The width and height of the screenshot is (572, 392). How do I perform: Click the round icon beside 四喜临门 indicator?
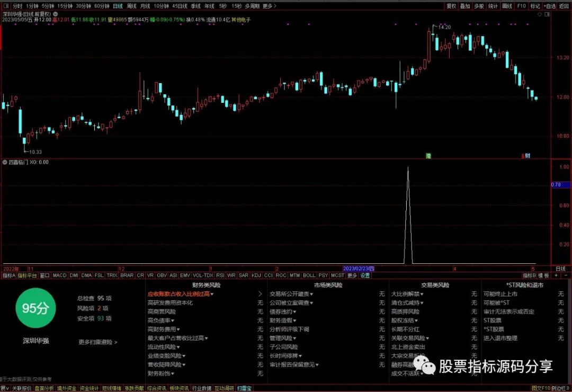coord(5,162)
